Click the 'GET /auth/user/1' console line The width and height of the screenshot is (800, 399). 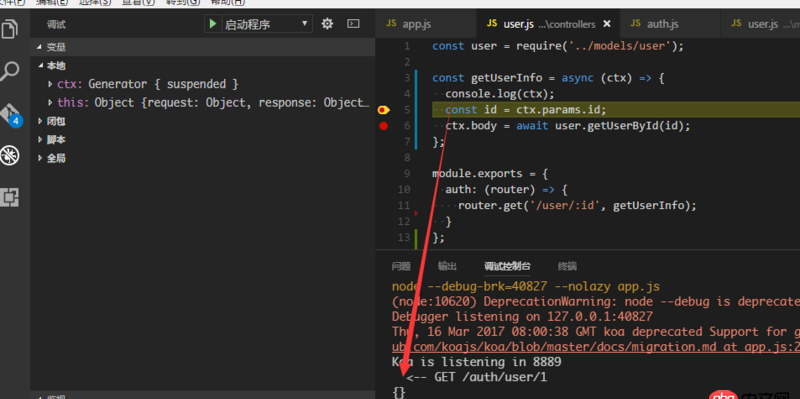(477, 378)
